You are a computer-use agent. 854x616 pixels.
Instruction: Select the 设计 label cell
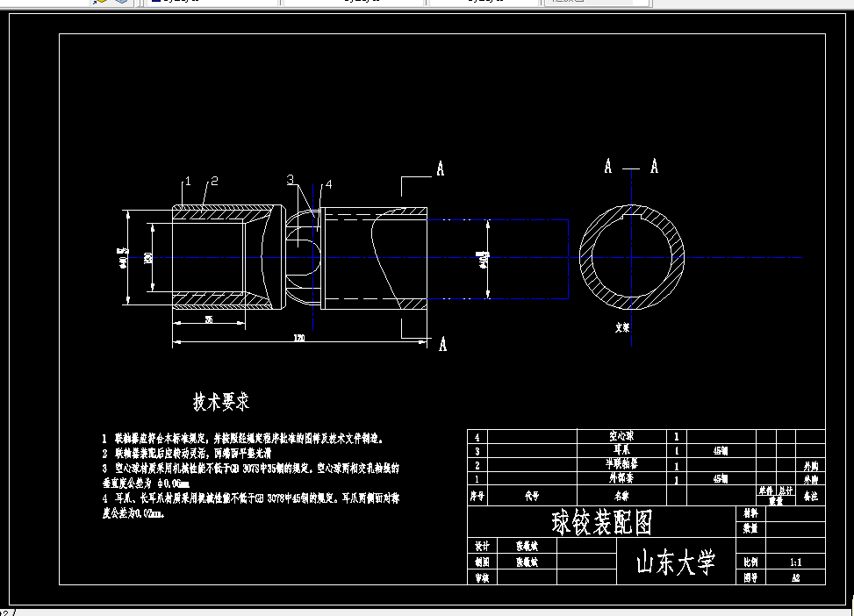point(482,546)
